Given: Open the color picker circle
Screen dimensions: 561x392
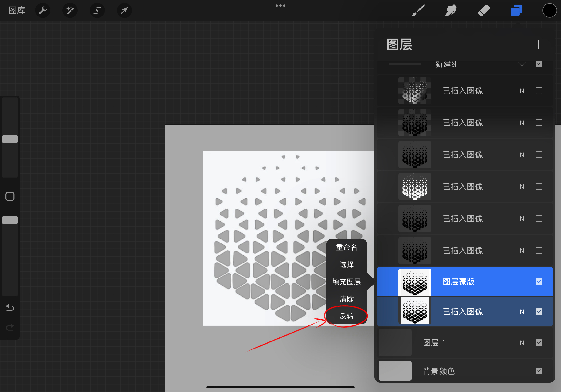Looking at the screenshot, I should coord(549,10).
